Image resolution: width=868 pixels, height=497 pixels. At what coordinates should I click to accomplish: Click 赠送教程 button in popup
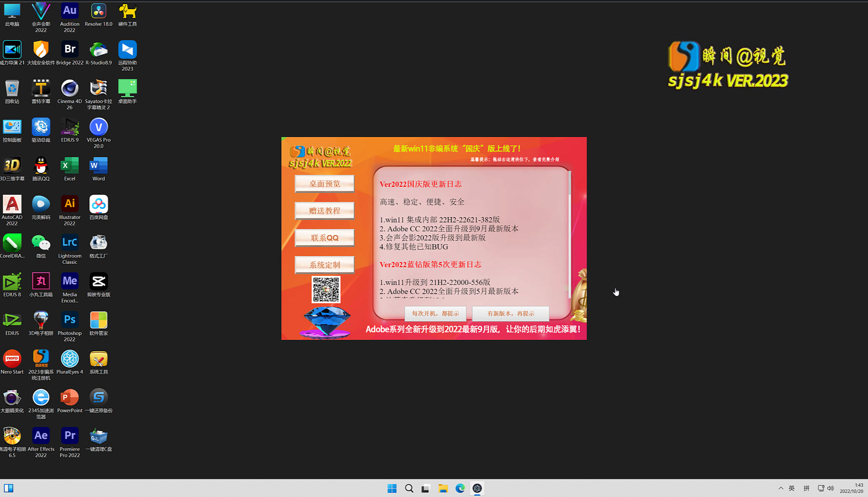pyautogui.click(x=324, y=211)
